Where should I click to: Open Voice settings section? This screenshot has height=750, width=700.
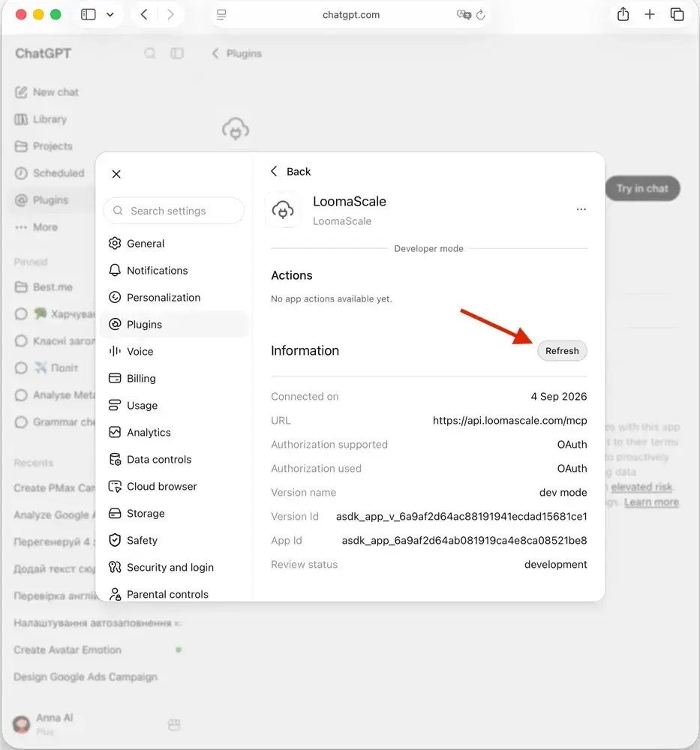tap(175, 352)
